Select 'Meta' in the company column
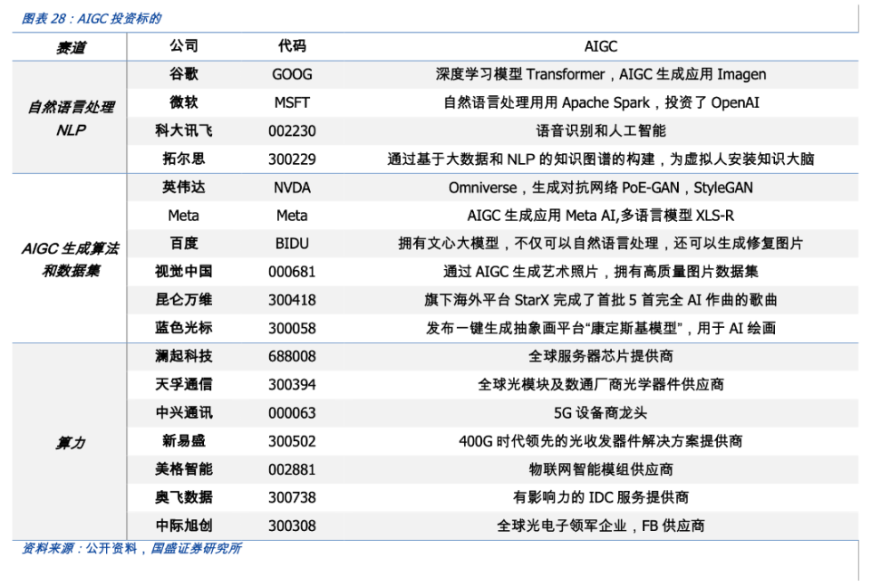The width and height of the screenshot is (881, 588). click(184, 216)
